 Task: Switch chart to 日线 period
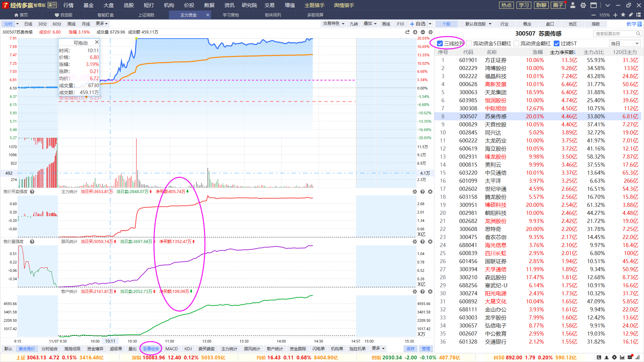pos(28,24)
